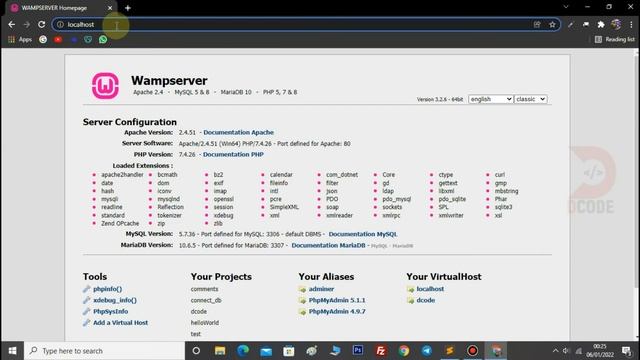This screenshot has width=640, height=360.
Task: Open the Reading list
Action: (615, 40)
